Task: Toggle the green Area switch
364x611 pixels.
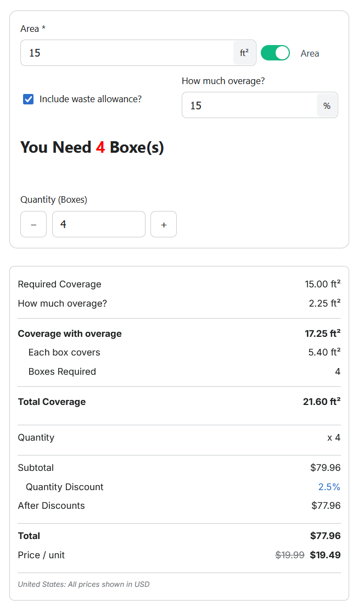Action: pos(275,53)
